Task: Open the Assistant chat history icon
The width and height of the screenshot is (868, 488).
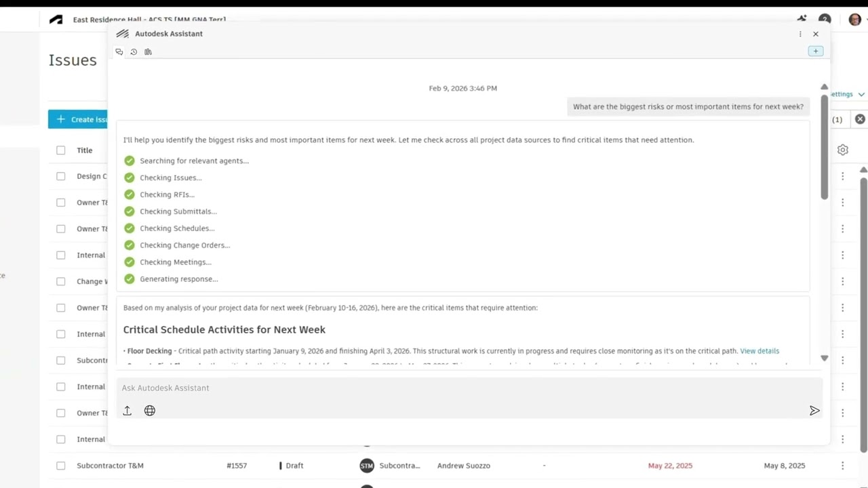Action: (134, 52)
